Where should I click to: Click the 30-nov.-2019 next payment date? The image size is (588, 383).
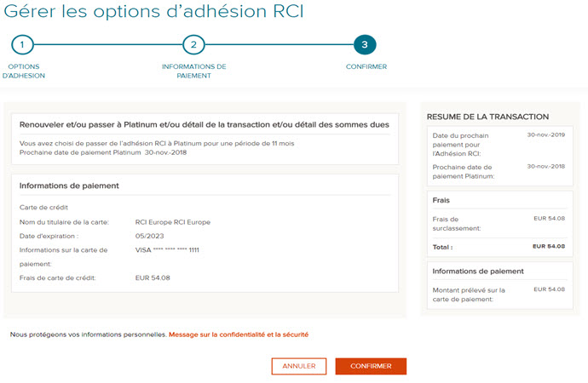(x=545, y=134)
